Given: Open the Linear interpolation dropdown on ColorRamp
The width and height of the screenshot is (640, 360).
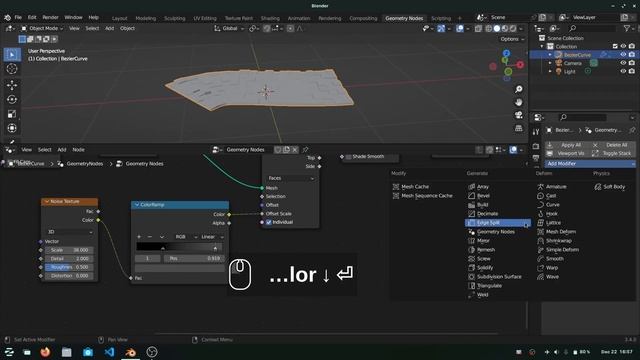Looking at the screenshot, I should pyautogui.click(x=212, y=237).
